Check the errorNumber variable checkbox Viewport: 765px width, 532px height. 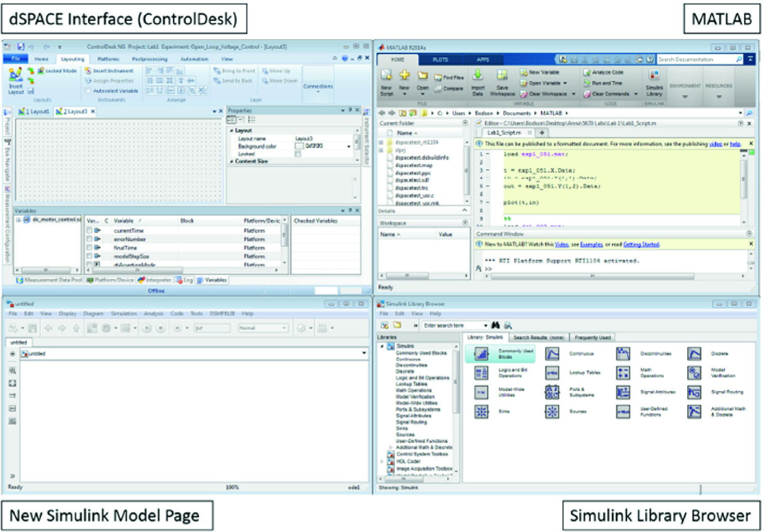click(x=89, y=239)
